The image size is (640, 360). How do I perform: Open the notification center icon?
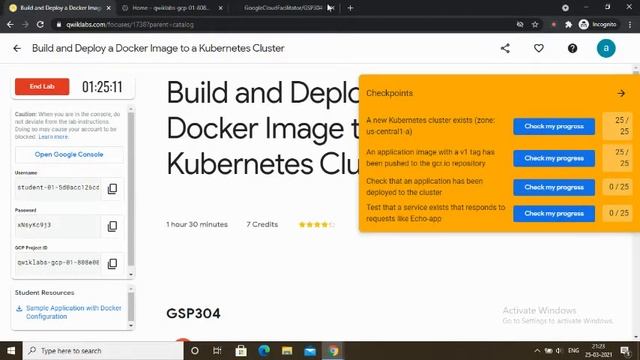(x=624, y=351)
